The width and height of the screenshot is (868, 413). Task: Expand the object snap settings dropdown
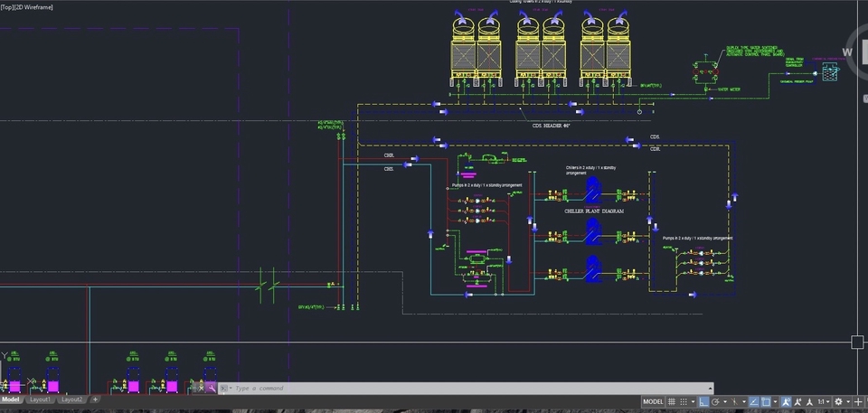pos(775,402)
